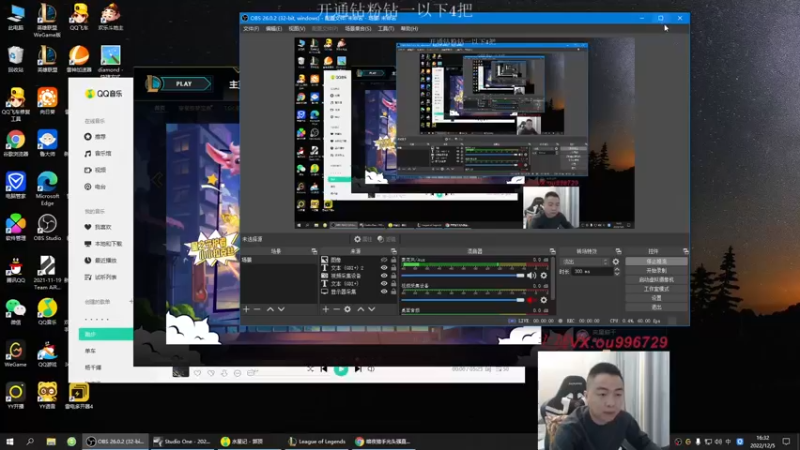The image size is (800, 450).
Task: Click transition duration 300 ms field
Action: click(592, 272)
